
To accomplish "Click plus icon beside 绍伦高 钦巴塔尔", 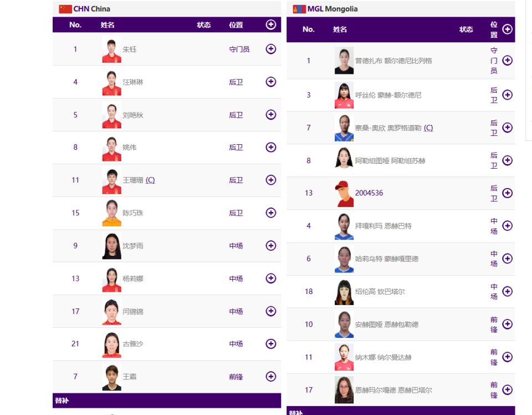I will tap(507, 291).
